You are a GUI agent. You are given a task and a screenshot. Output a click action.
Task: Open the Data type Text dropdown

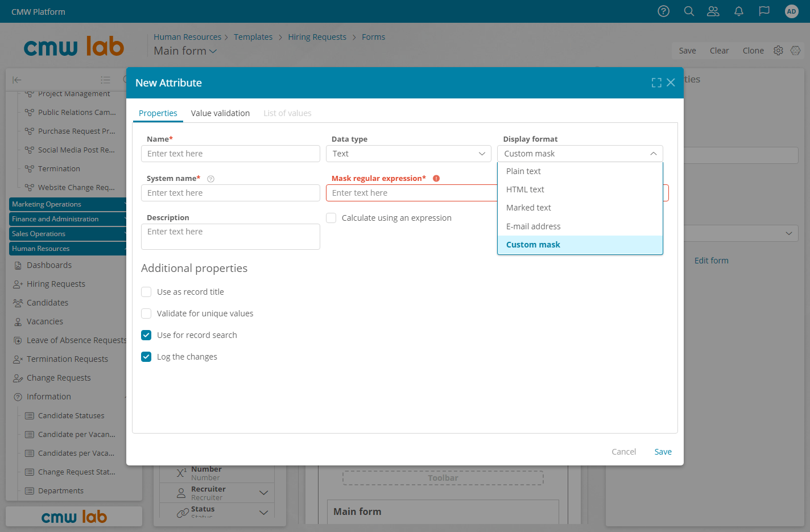pos(408,154)
